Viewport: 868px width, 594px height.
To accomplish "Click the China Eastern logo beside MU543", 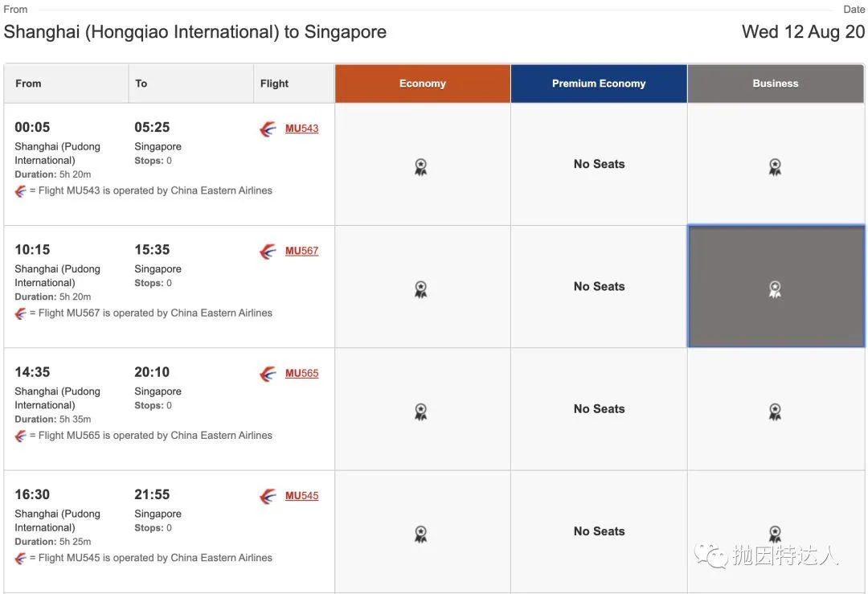I will (x=268, y=127).
